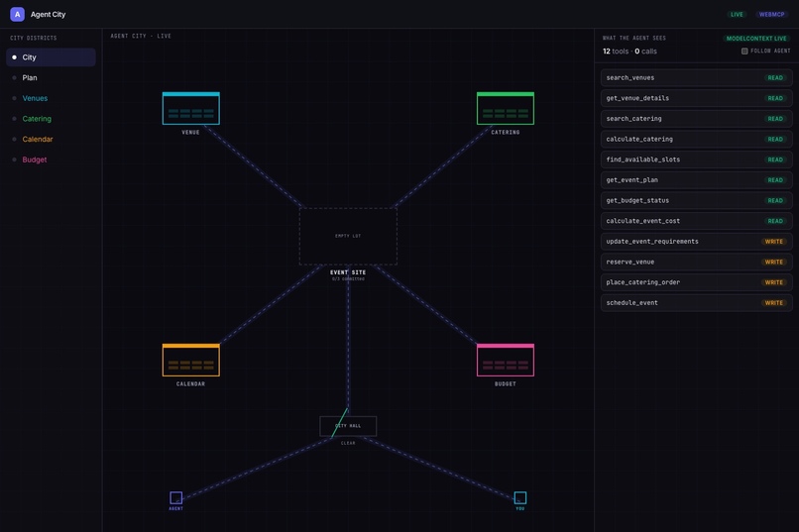Select the get_event_plan tool
Image resolution: width=799 pixels, height=532 pixels.
[x=697, y=179]
